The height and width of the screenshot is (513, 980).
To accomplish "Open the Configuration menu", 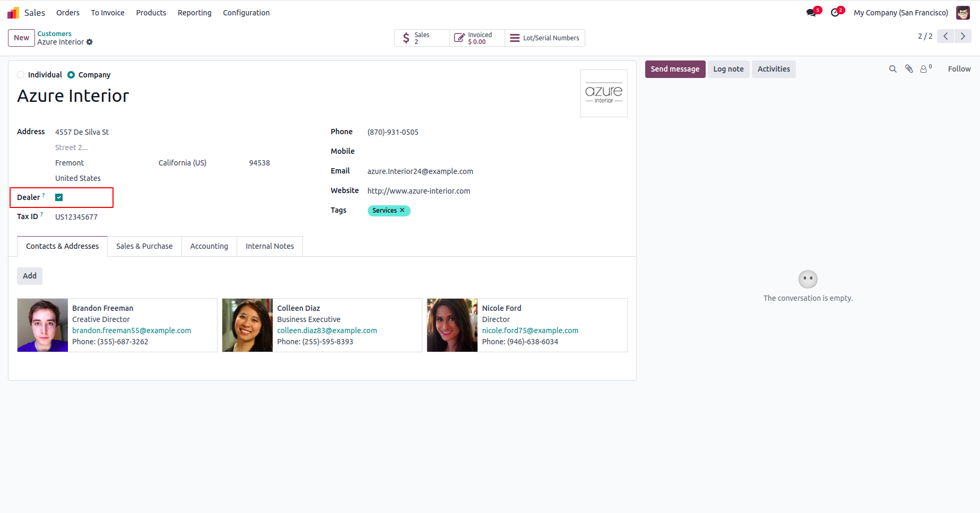I will click(246, 13).
